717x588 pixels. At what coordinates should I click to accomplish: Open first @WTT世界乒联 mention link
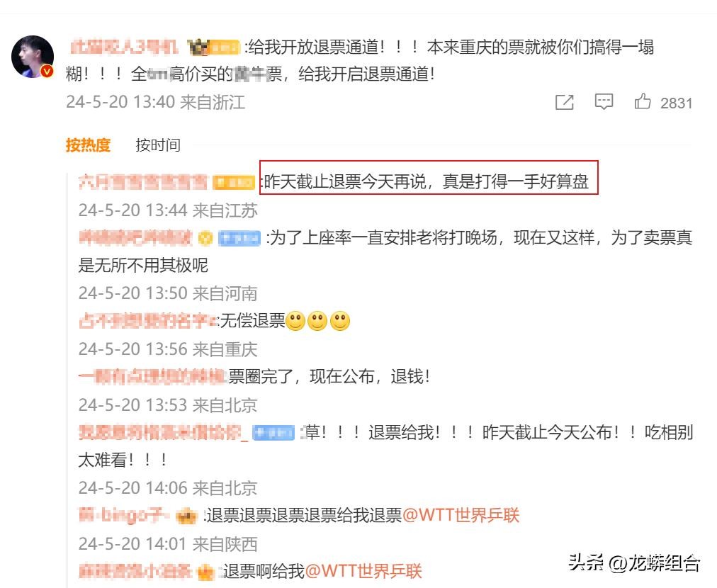tap(461, 515)
